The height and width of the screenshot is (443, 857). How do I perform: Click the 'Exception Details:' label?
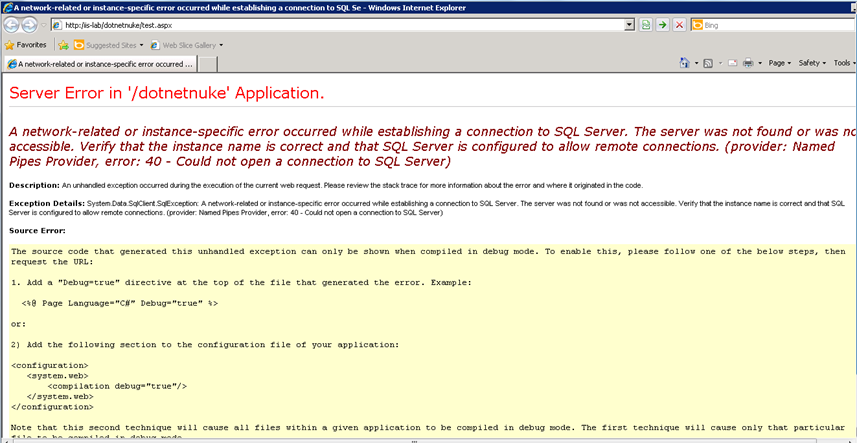pyautogui.click(x=47, y=203)
